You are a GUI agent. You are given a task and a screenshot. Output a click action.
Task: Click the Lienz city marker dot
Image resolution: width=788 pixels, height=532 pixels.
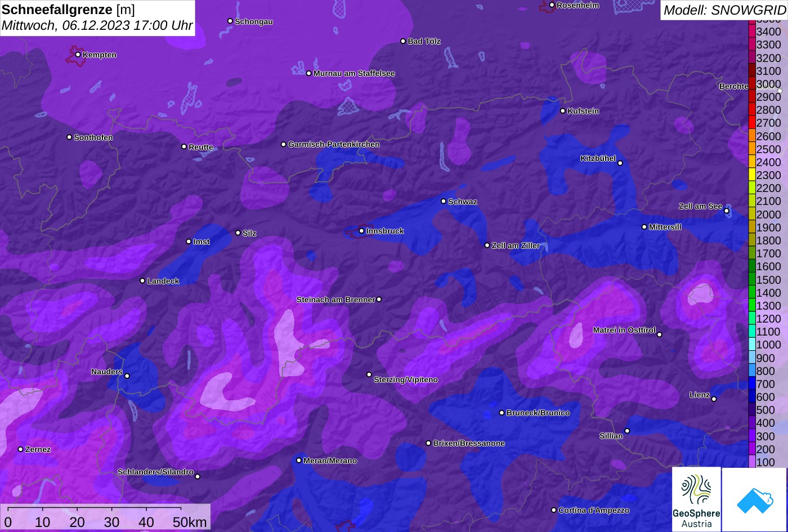click(x=714, y=399)
